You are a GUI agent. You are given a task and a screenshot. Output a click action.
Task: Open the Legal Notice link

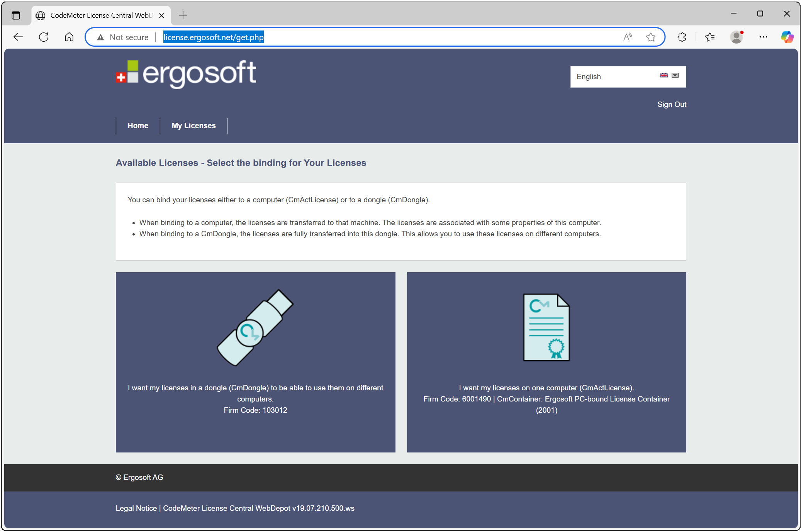click(136, 508)
